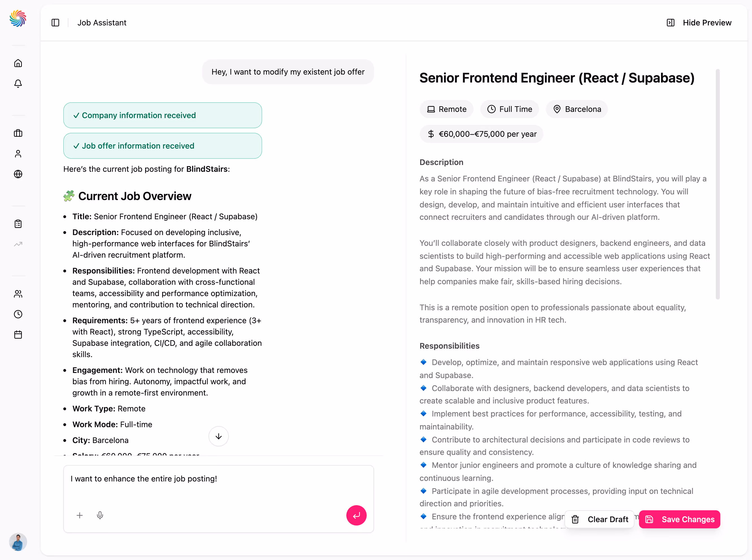The image size is (752, 560).
Task: Select the briefcase jobs icon
Action: tap(18, 133)
